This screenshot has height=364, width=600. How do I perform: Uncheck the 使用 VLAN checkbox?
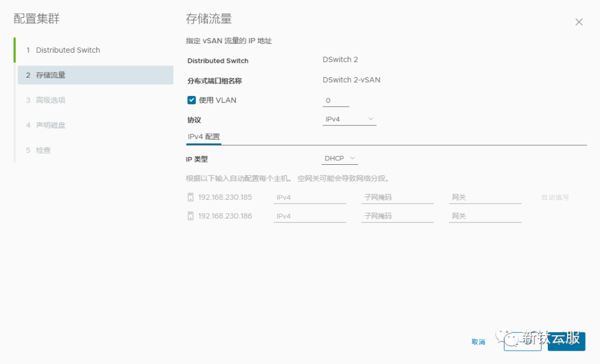(x=191, y=100)
